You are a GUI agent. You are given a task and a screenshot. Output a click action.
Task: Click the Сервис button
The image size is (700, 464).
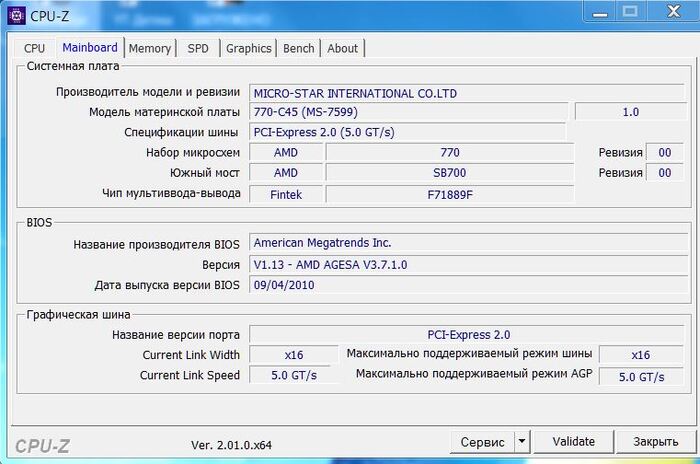pyautogui.click(x=482, y=441)
